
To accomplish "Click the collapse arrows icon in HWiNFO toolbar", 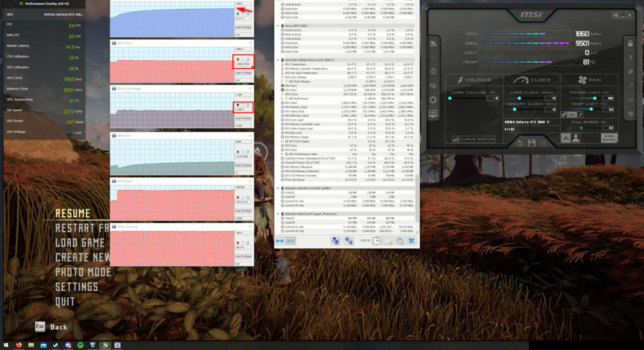I will coord(291,241).
